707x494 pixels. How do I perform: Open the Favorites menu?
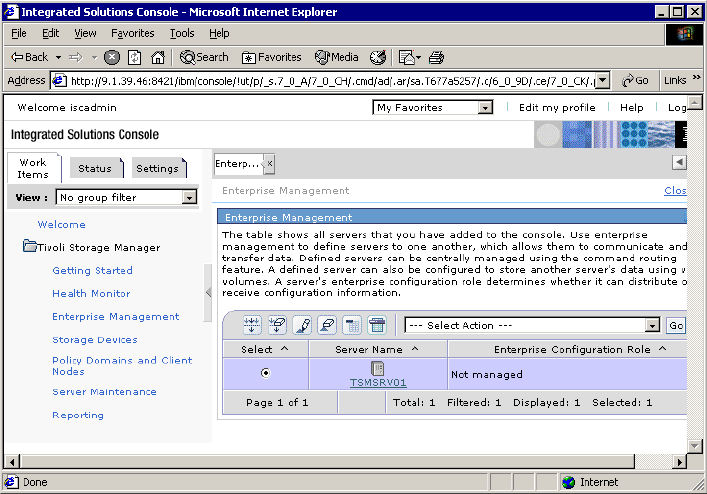tap(133, 33)
